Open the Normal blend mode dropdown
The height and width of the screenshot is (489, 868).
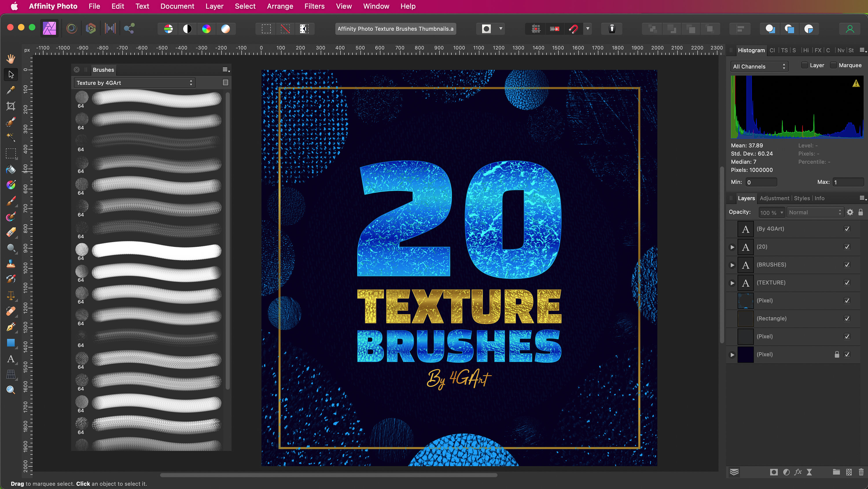[x=815, y=212]
